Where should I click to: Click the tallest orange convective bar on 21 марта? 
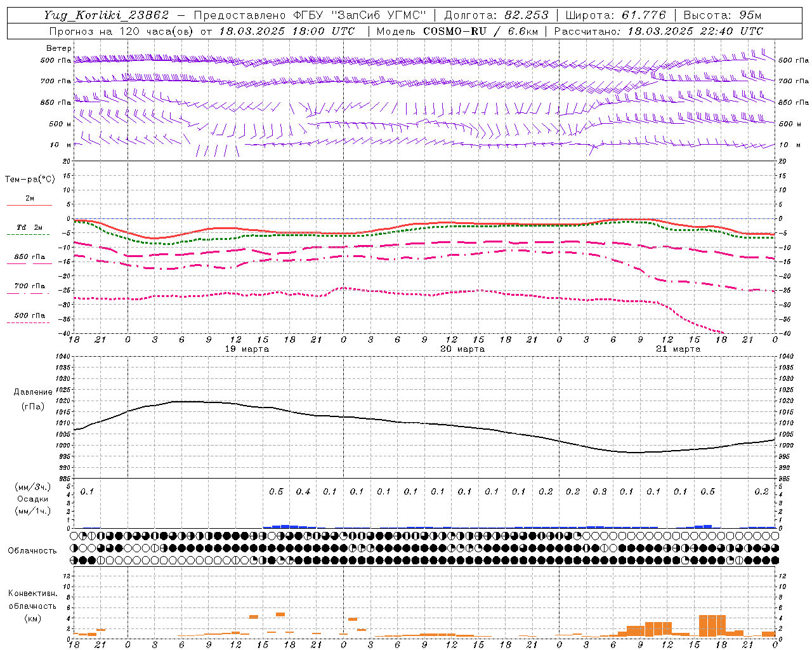point(712,626)
